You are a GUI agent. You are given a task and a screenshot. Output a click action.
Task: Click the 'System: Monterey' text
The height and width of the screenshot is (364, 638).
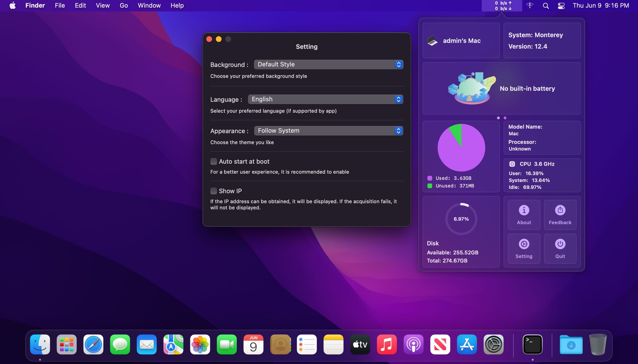tap(536, 35)
